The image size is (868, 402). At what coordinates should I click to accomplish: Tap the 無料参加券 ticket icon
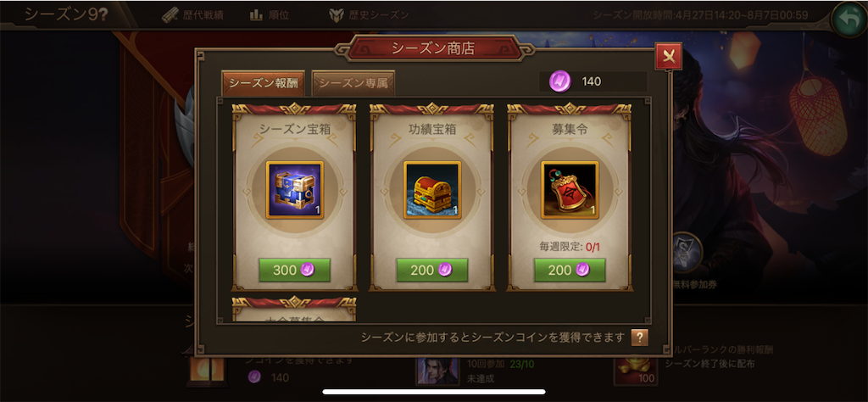[687, 253]
